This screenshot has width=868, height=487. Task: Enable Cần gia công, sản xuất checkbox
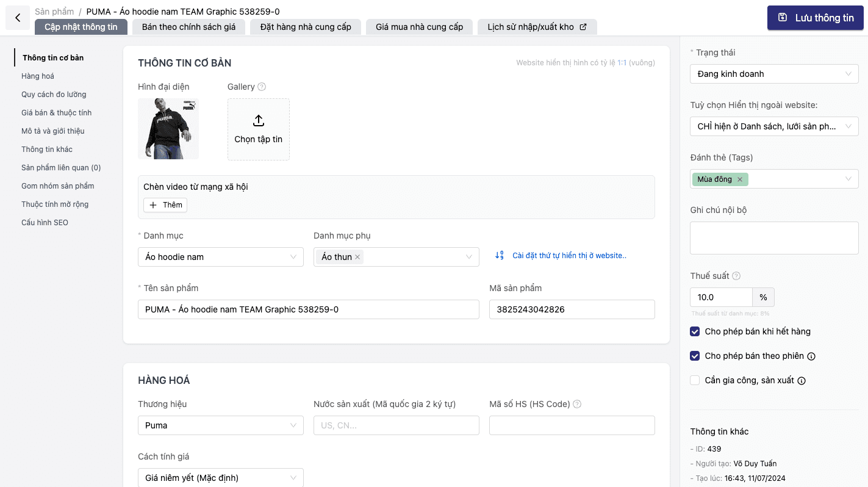[x=695, y=380]
